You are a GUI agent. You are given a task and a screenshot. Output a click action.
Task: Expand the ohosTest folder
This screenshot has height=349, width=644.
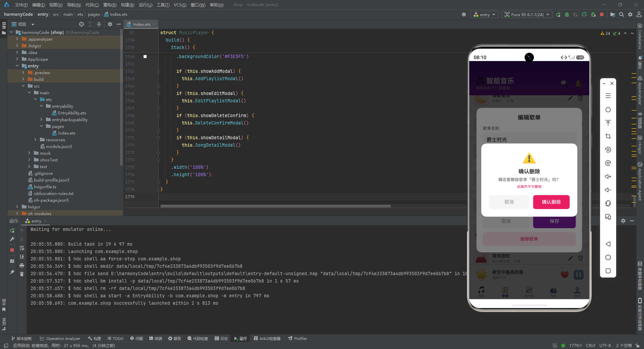[x=29, y=160]
